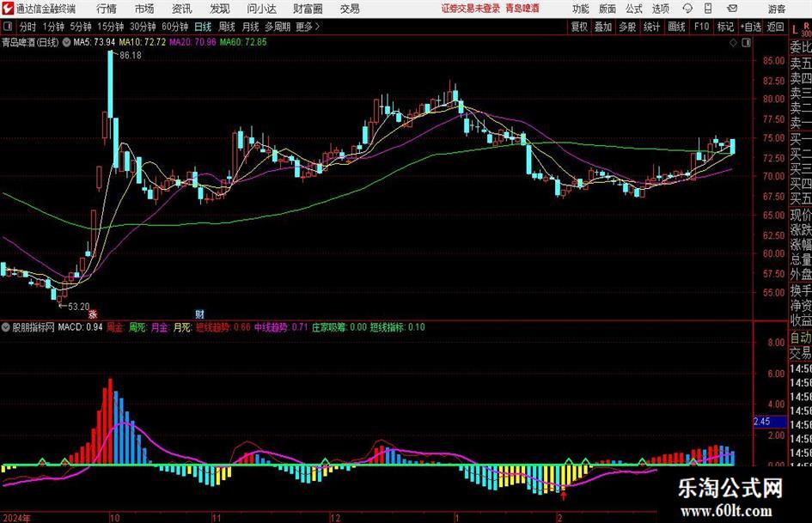Switch to 月线 monthly period

pos(251,27)
